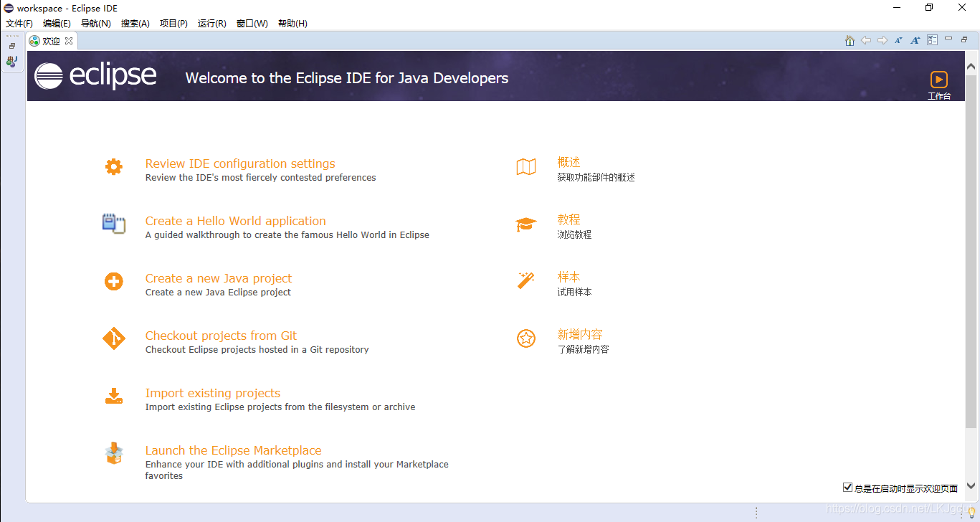Follow the Create a new Java project link
980x522 pixels.
coord(219,278)
